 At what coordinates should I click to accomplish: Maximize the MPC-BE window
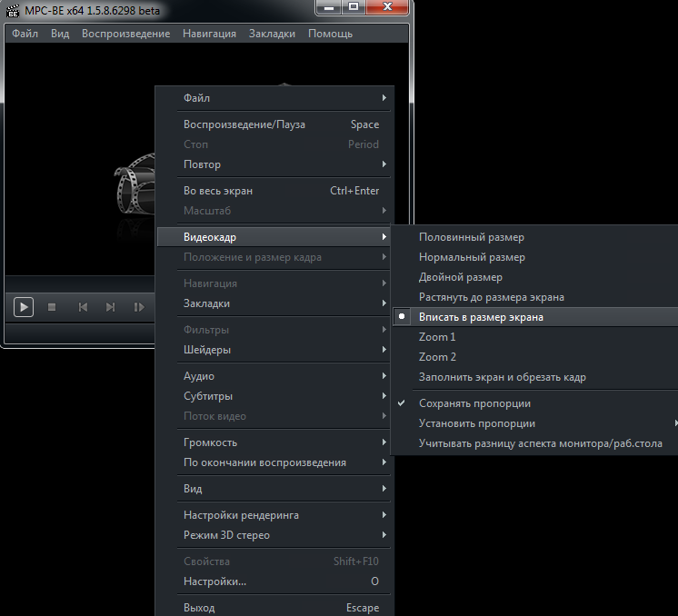354,7
